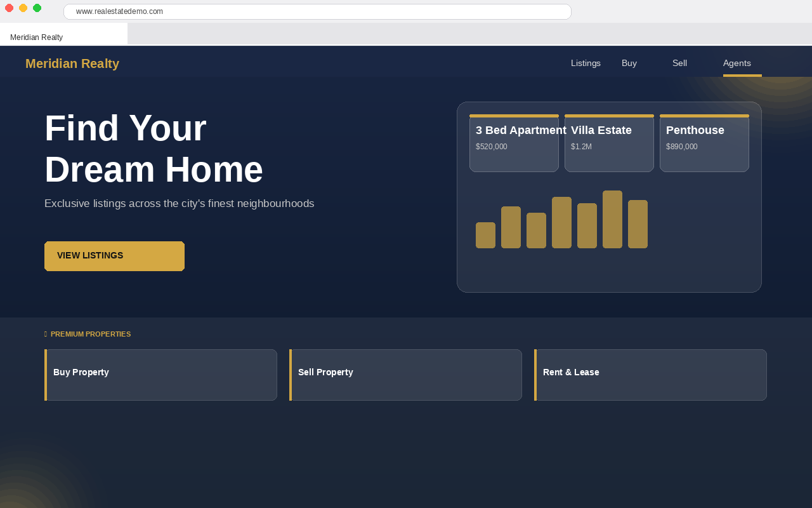The width and height of the screenshot is (812, 508).
Task: Click the VIEW LISTINGS button
Action: (114, 256)
